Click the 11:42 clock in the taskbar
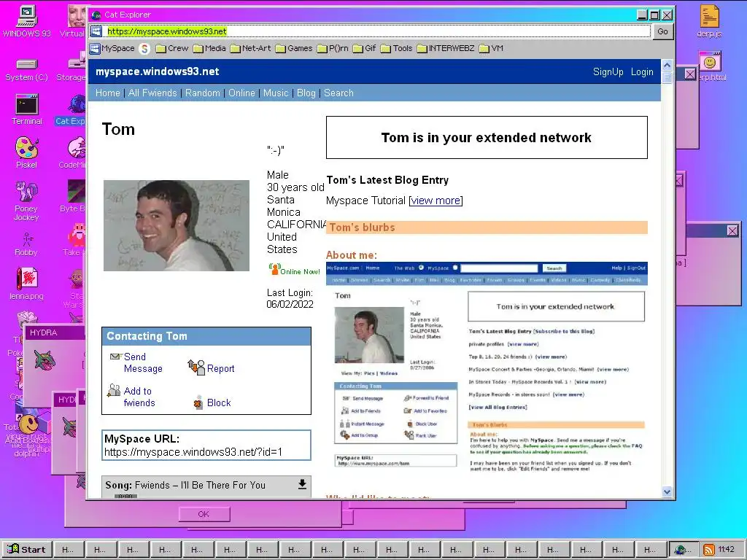The height and width of the screenshot is (560, 747). 726,550
